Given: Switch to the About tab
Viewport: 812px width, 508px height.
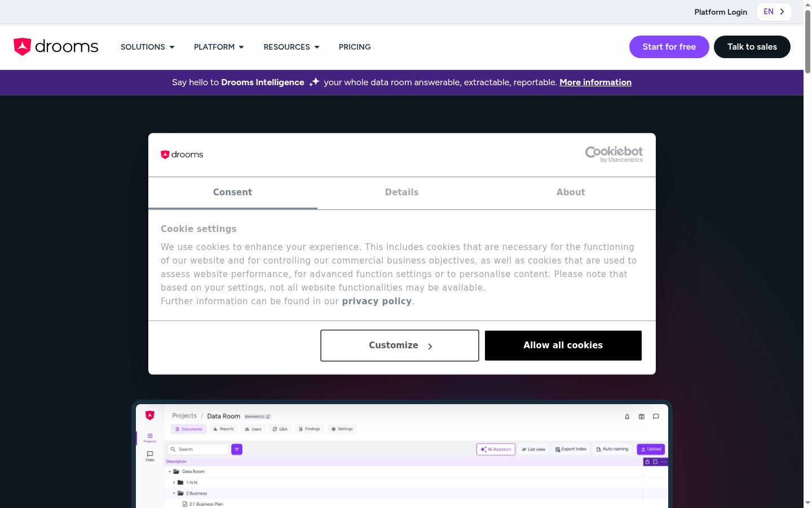Looking at the screenshot, I should [x=571, y=192].
